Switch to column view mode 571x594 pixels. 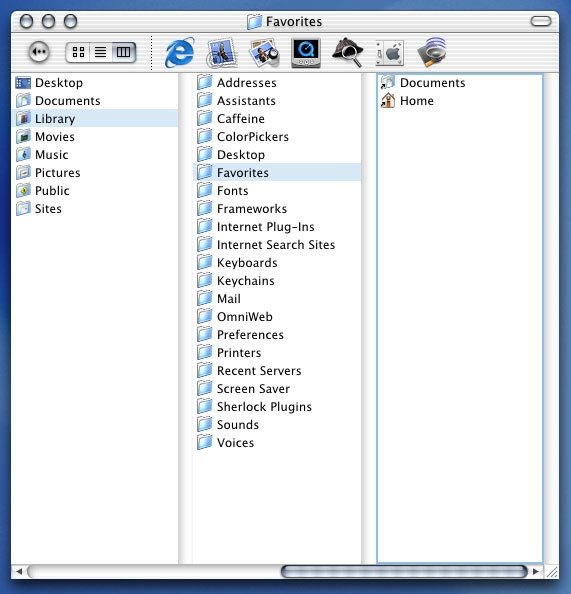[x=124, y=52]
